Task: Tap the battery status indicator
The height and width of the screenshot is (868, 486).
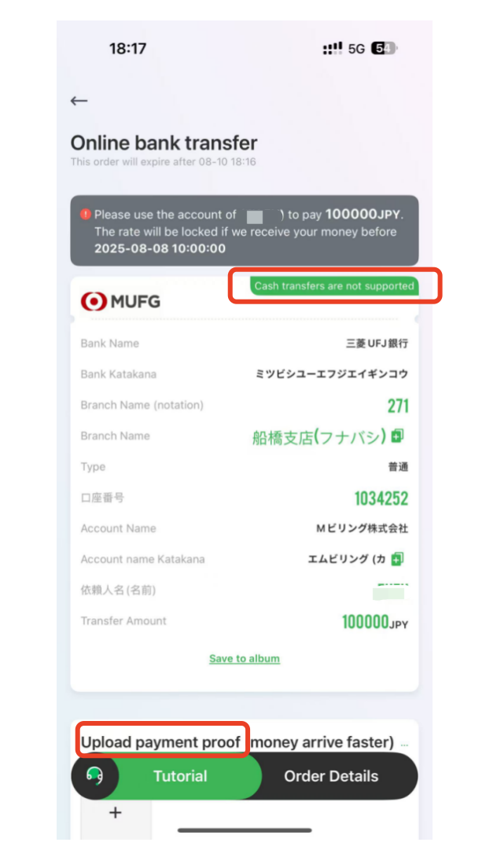Action: (384, 49)
